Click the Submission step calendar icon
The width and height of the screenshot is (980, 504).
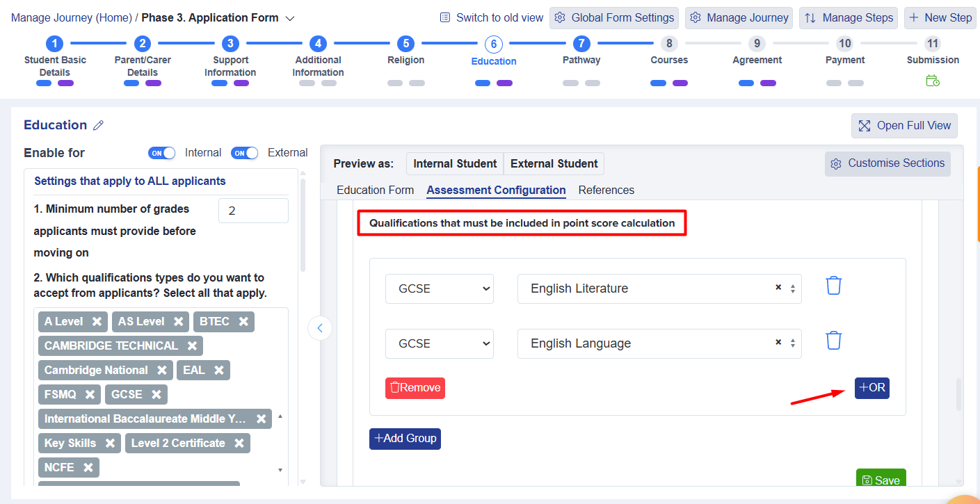pos(933,81)
